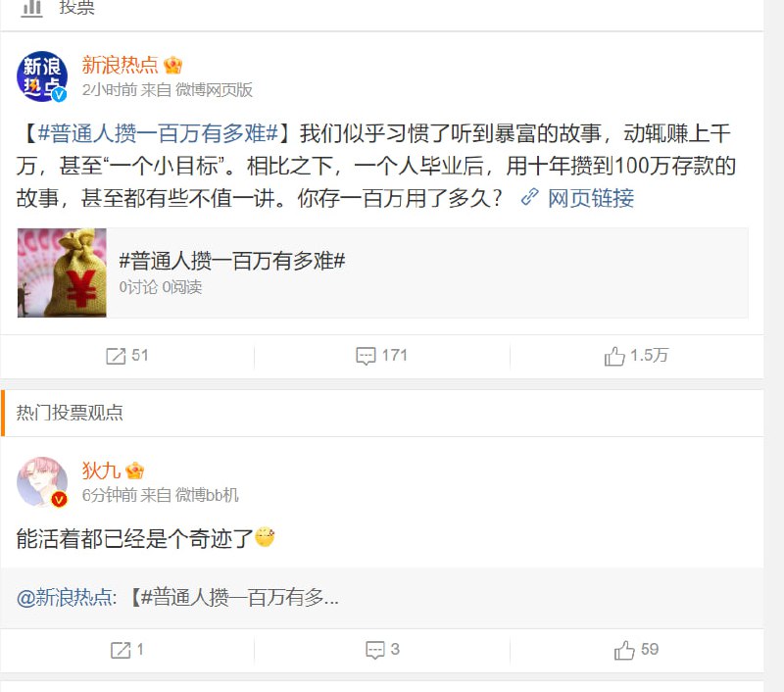
Task: Repost 狄九's comment post
Action: point(122,649)
